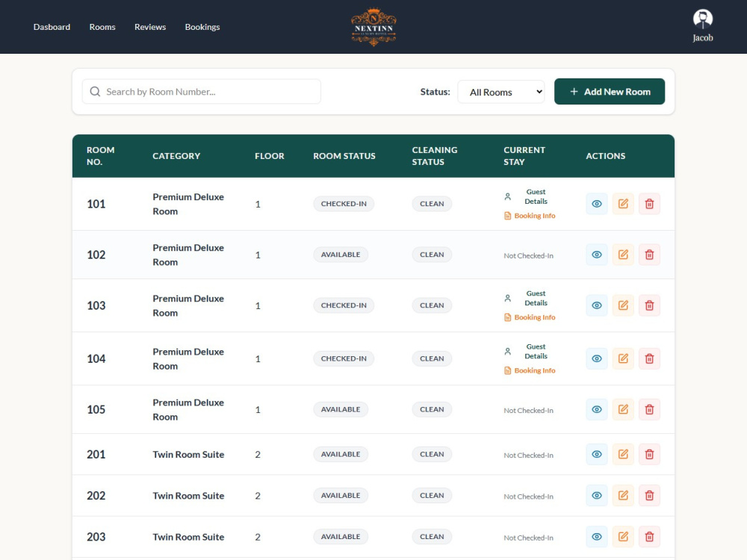This screenshot has height=560, width=747.
Task: View details of room 104
Action: (596, 358)
